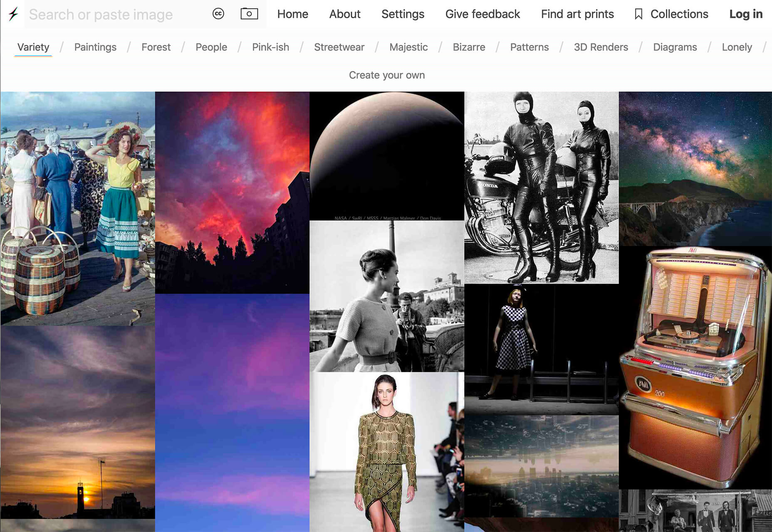This screenshot has height=532, width=772.
Task: Select the Diagrams category
Action: 675,47
